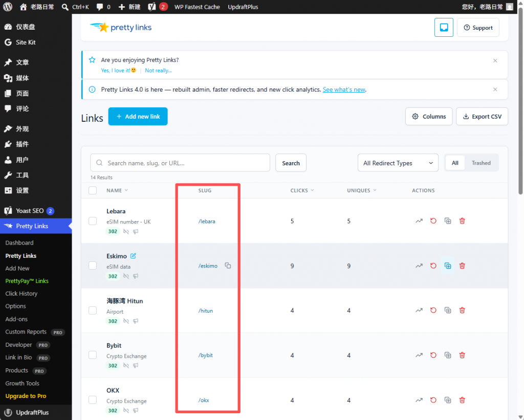Reset clicks for Bybit link
This screenshot has width=524, height=420.
[433, 355]
